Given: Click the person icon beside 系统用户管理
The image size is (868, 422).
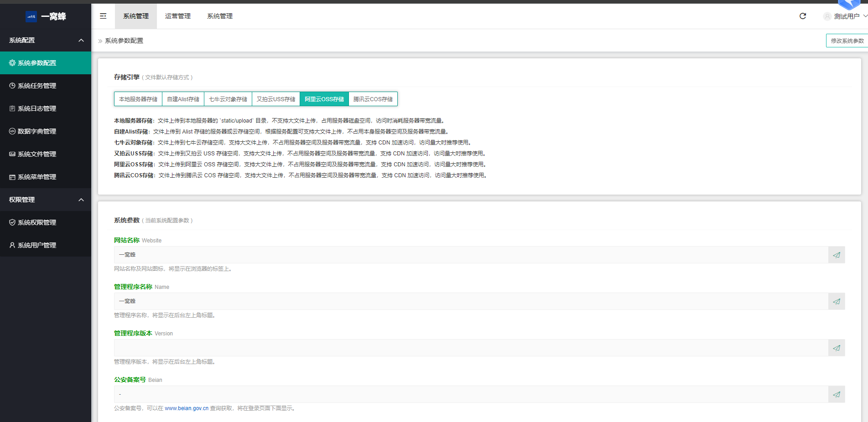Looking at the screenshot, I should click(x=12, y=245).
